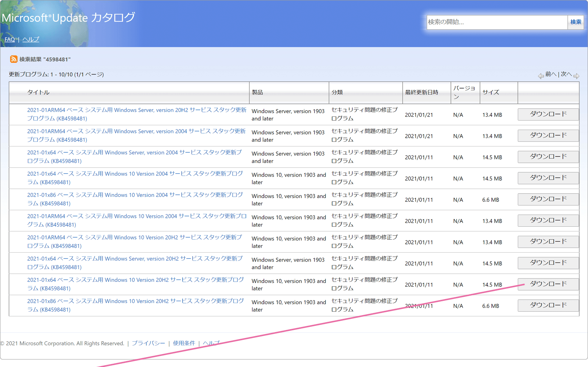Open the FAQ link in header
This screenshot has height=367, width=588.
tap(10, 39)
